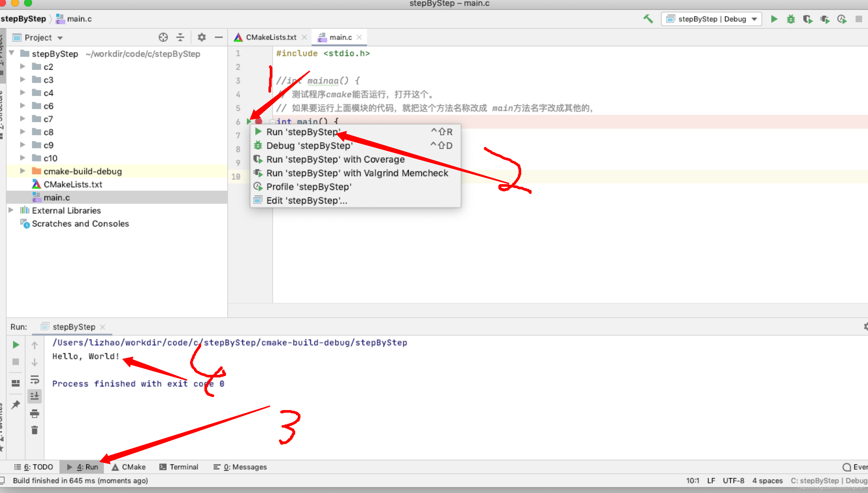Click the Build hammer icon
The image size is (868, 493).
[648, 19]
